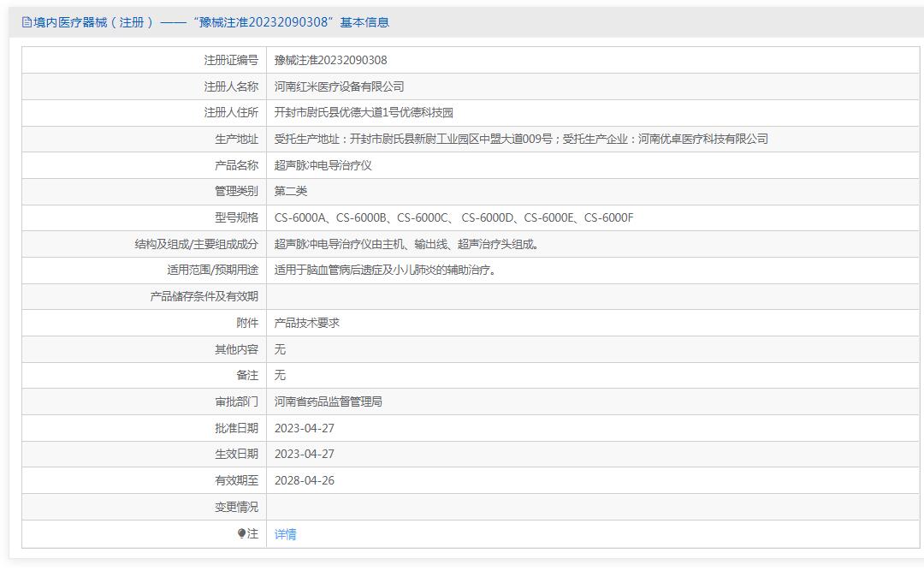This screenshot has width=924, height=577.
Task: Select the CS-6000A model specification cell
Action: pos(453,217)
